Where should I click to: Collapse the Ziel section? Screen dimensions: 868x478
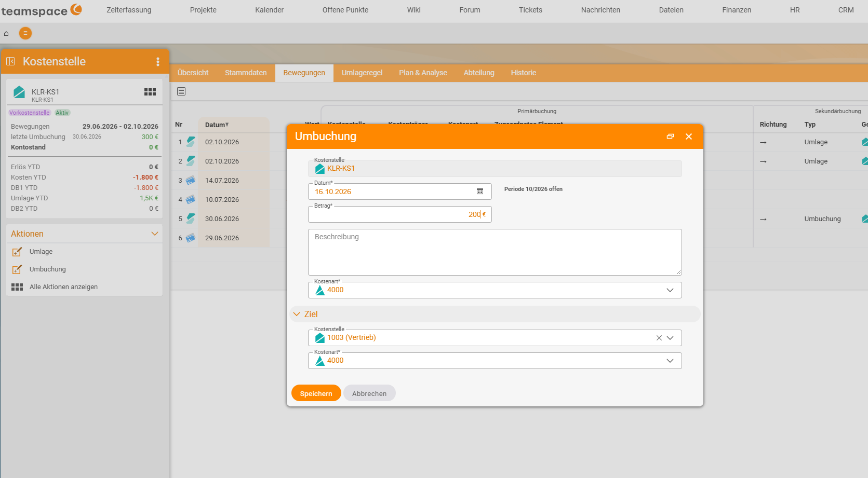(297, 314)
